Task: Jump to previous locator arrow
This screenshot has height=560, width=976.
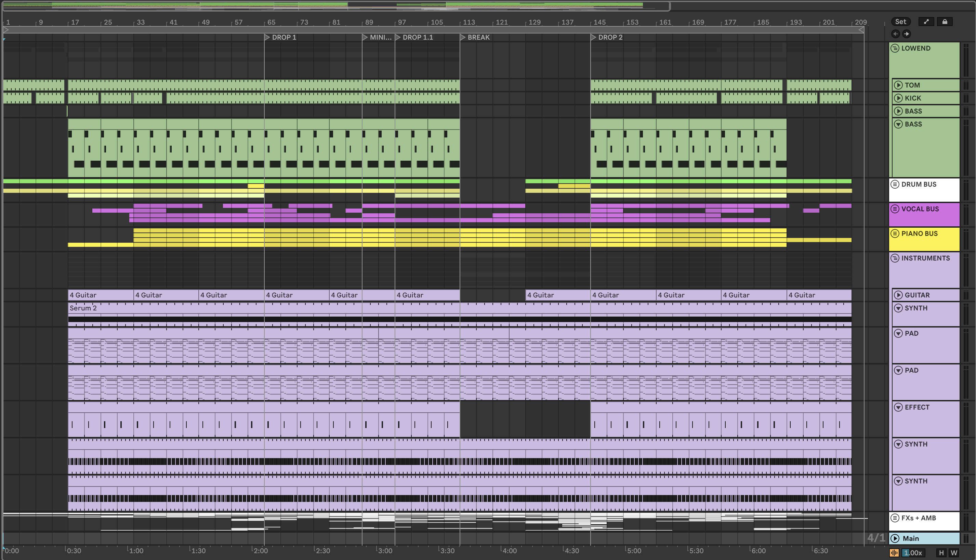Action: pyautogui.click(x=896, y=34)
